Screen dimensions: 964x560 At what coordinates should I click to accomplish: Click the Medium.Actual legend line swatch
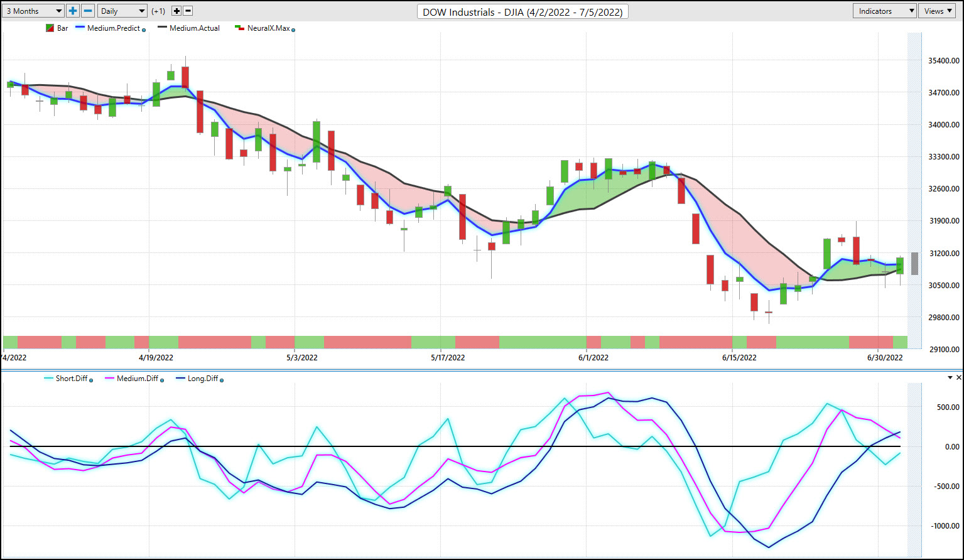(x=162, y=28)
